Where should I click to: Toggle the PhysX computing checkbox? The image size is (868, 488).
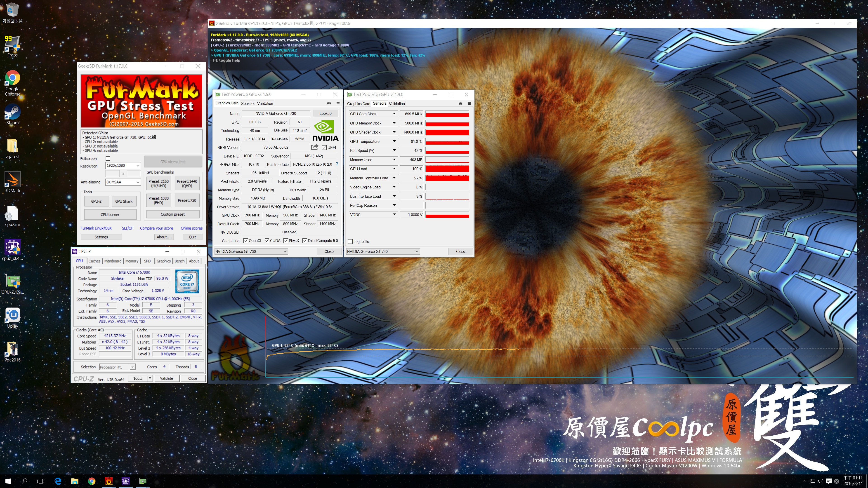286,240
